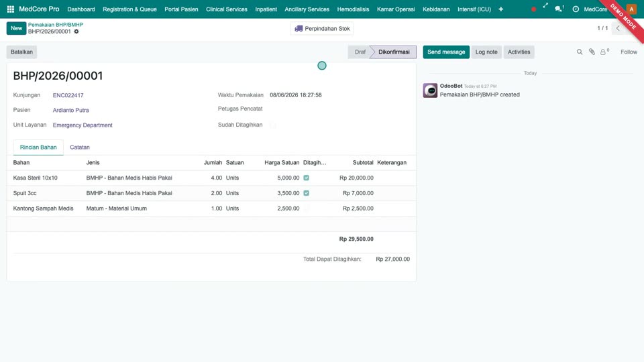Open the Hemodialisis menu
Screen dimensions: 644x362
354,9
